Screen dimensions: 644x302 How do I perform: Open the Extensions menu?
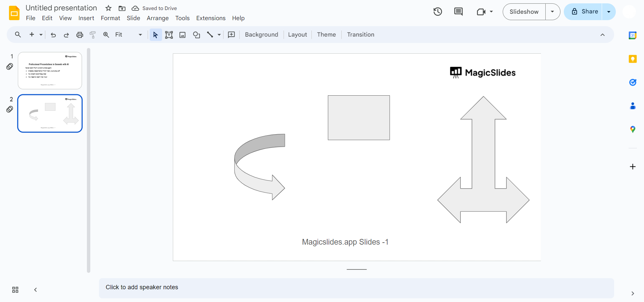(211, 18)
